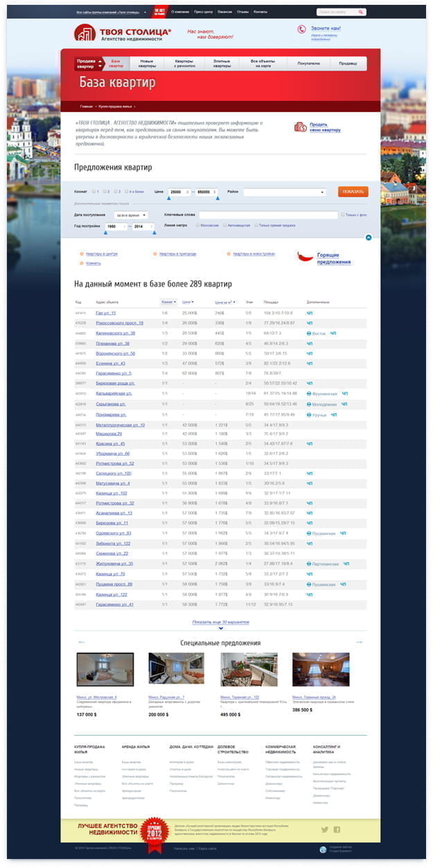Check the 4 и более rooms checkbox
This screenshot has width=433, height=868.
point(125,191)
